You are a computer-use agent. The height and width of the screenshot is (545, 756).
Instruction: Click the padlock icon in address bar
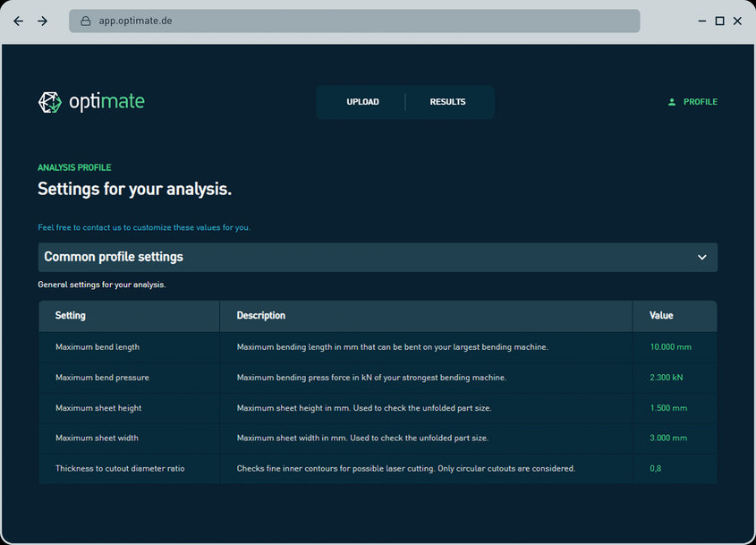point(85,21)
